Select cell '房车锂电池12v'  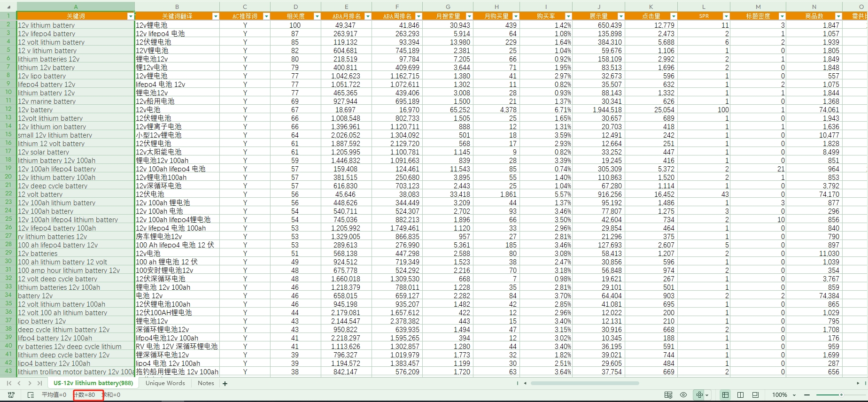(x=177, y=237)
